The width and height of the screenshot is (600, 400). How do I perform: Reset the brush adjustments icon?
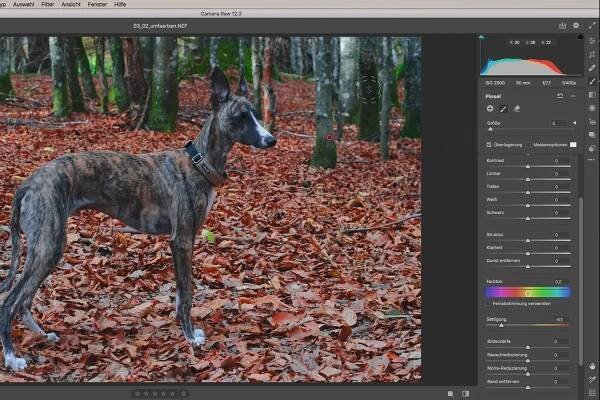pyautogui.click(x=558, y=96)
